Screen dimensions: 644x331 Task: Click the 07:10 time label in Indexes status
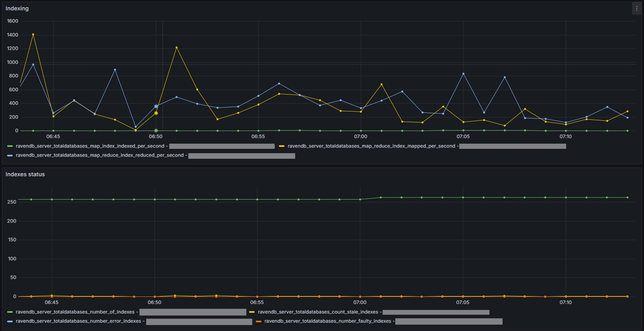[x=566, y=302]
